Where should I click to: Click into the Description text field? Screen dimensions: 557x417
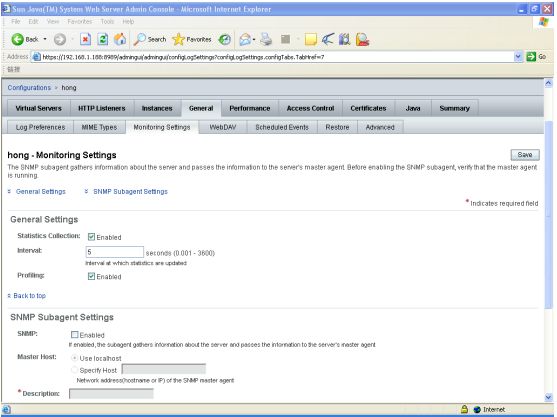(x=111, y=394)
